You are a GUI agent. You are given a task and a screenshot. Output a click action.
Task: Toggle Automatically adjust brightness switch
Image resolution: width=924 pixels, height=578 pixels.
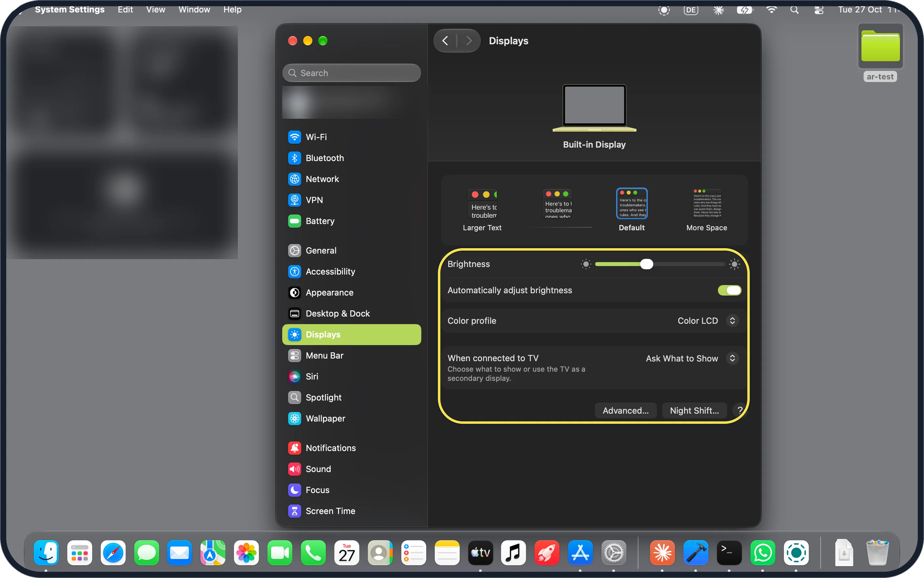pyautogui.click(x=729, y=291)
